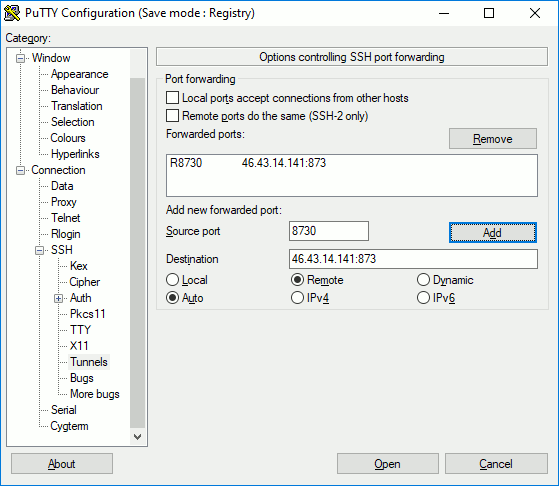Open the Appearance settings page
This screenshot has height=486, width=559.
point(80,74)
